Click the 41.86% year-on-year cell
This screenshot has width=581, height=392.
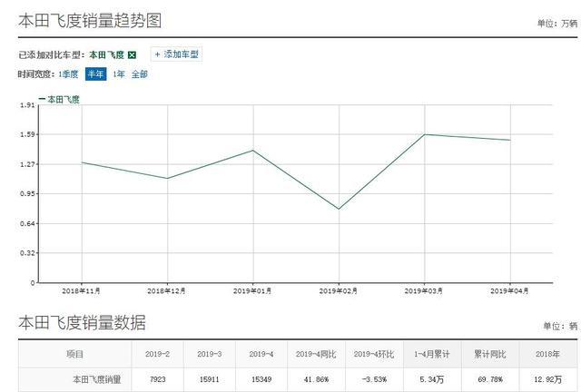[x=316, y=379]
